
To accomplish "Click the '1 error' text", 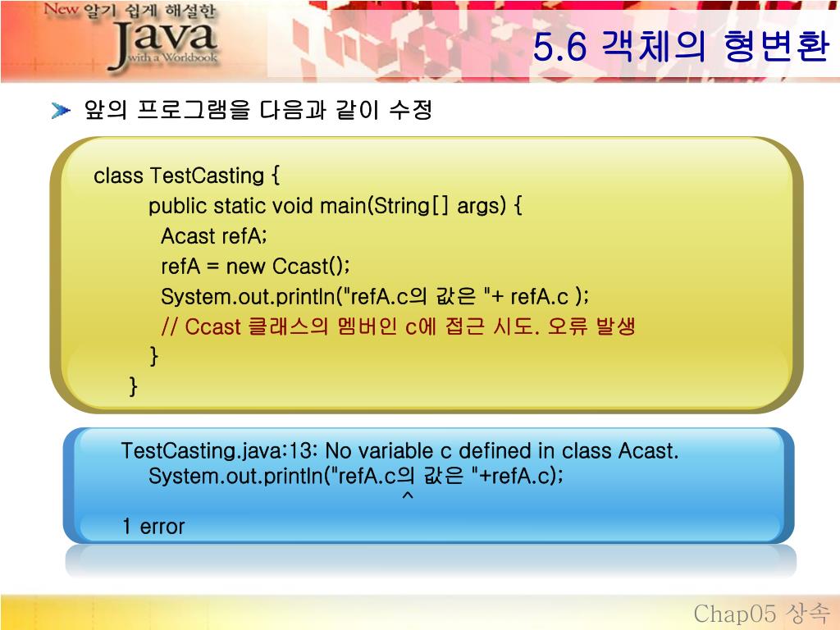I will pos(153,527).
